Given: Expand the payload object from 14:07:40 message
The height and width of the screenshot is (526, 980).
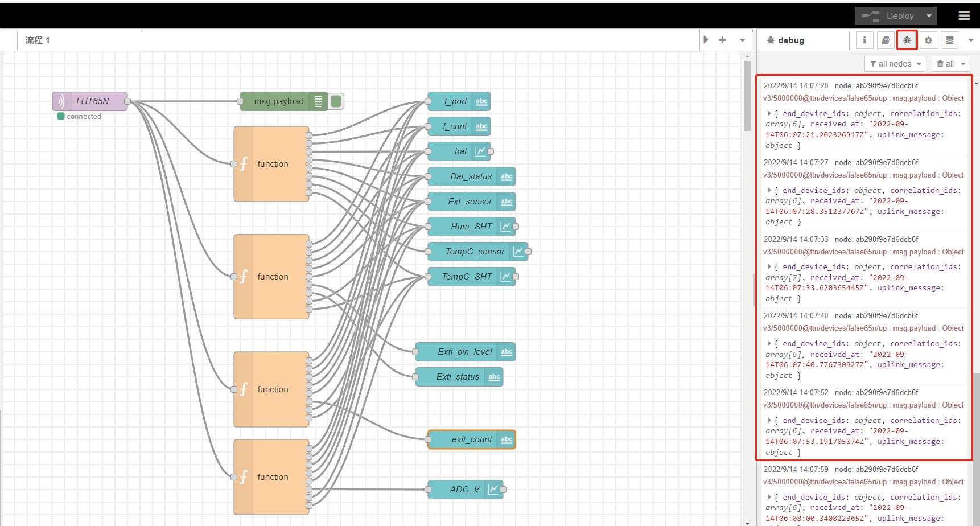Looking at the screenshot, I should 769,344.
